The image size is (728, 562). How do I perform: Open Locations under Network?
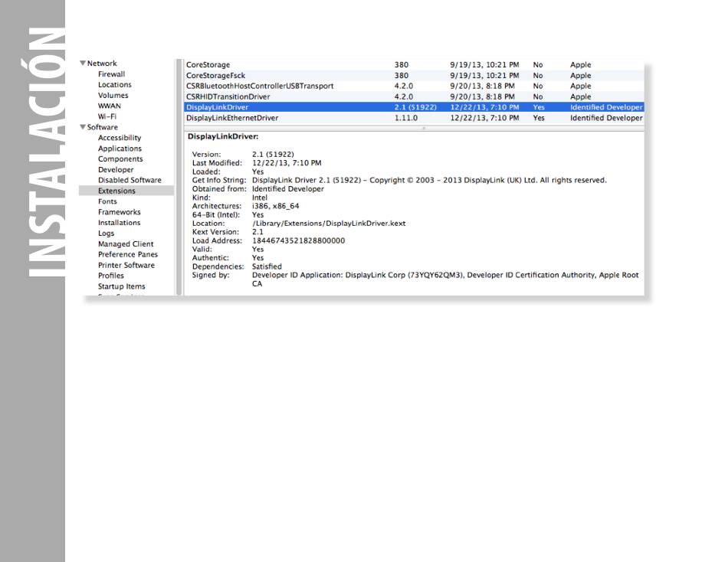pyautogui.click(x=114, y=85)
